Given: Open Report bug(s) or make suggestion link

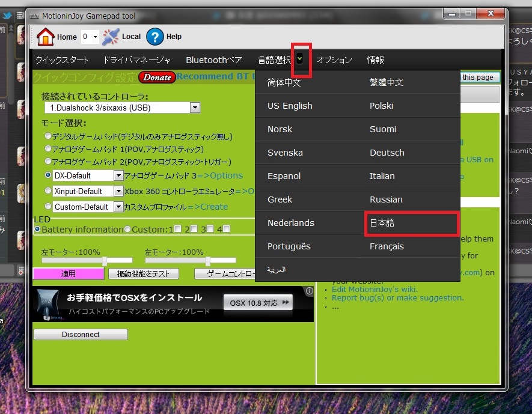Looking at the screenshot, I should (x=397, y=297).
